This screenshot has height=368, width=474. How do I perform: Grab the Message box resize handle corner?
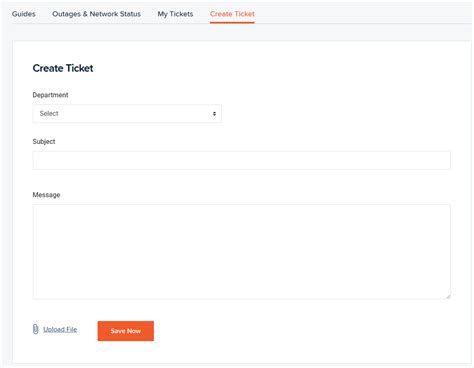(x=448, y=296)
